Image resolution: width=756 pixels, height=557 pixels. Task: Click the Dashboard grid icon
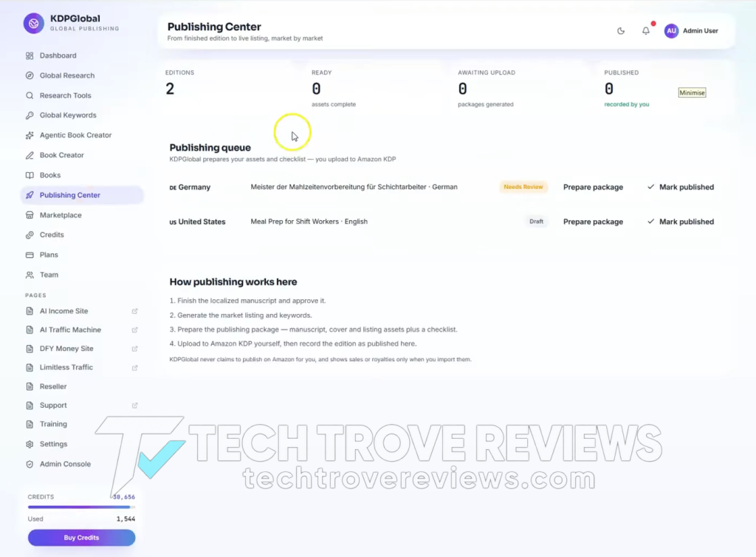[30, 55]
